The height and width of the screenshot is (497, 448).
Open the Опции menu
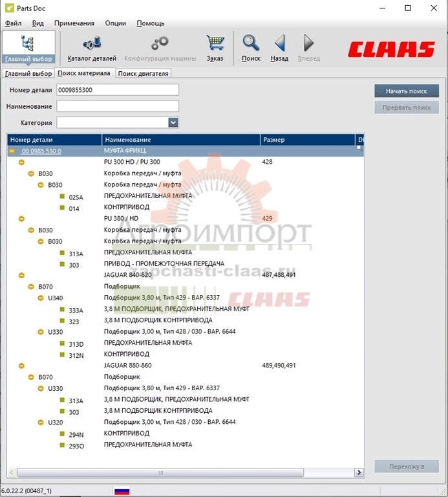pos(116,23)
